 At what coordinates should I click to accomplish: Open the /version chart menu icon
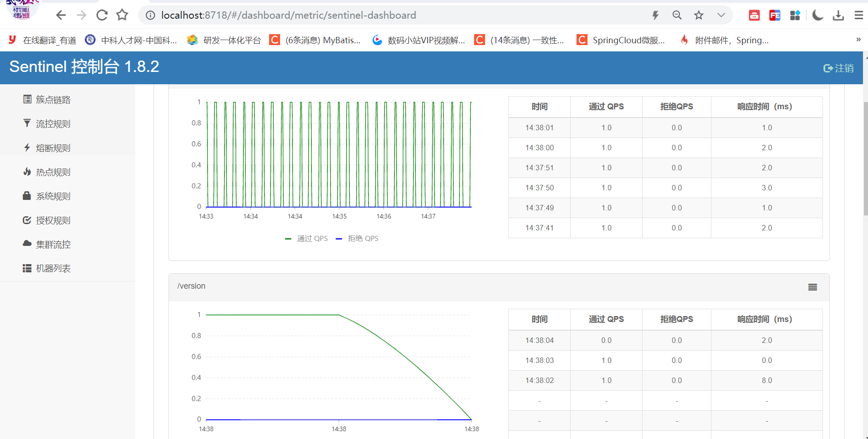[x=812, y=287]
